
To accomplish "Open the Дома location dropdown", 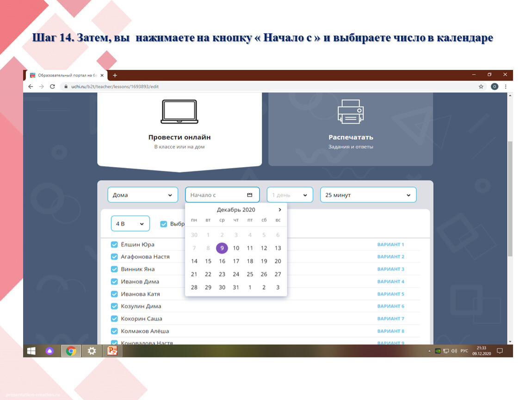I will tap(142, 195).
